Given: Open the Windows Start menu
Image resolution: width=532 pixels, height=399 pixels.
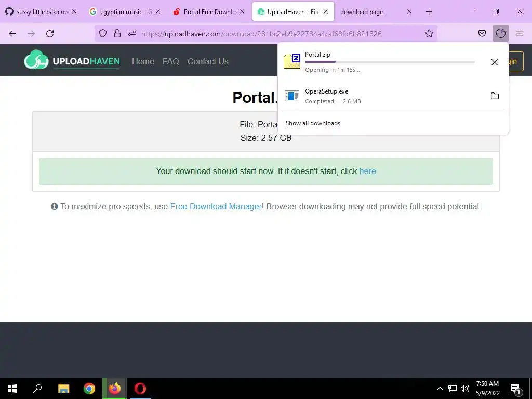Looking at the screenshot, I should click(x=12, y=389).
